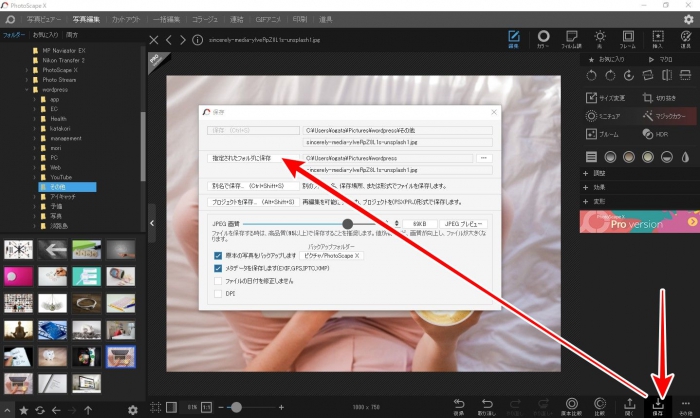Switch to the コラージュ collage tab
This screenshot has height=418, width=700.
point(204,20)
